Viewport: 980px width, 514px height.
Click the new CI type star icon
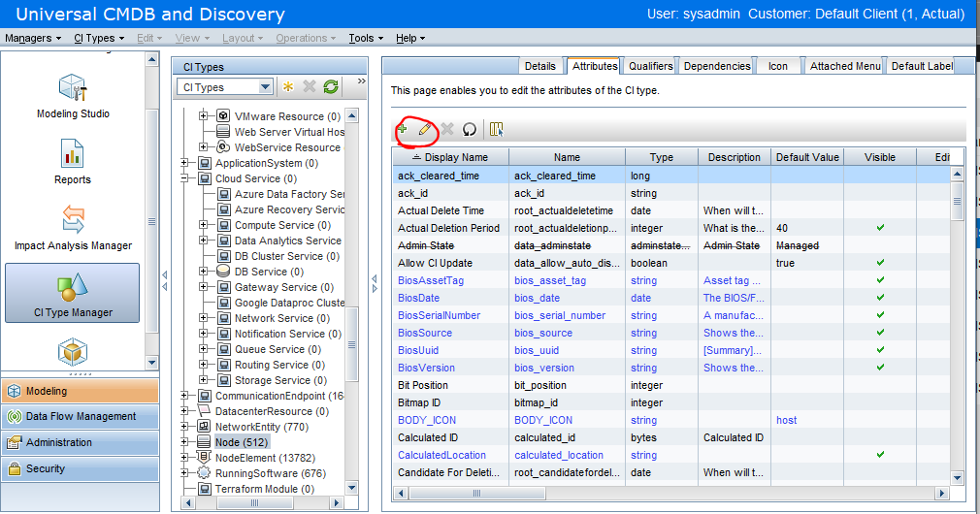click(288, 87)
